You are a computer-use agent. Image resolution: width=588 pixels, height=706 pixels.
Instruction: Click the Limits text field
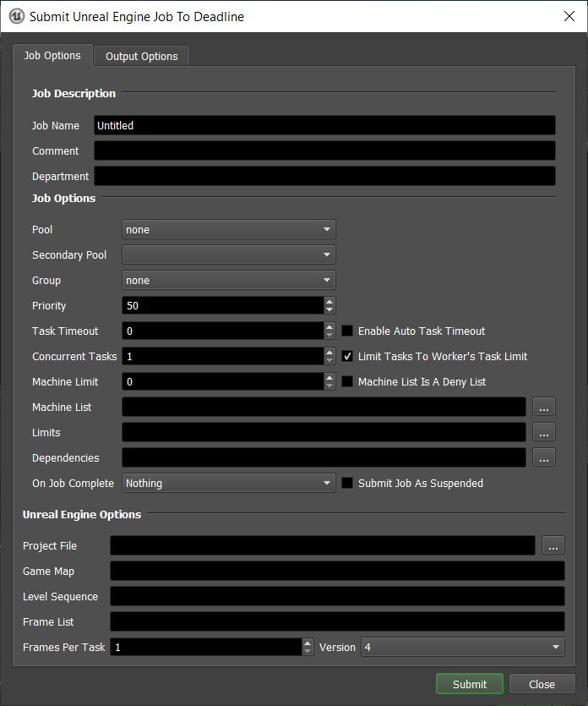tap(324, 432)
